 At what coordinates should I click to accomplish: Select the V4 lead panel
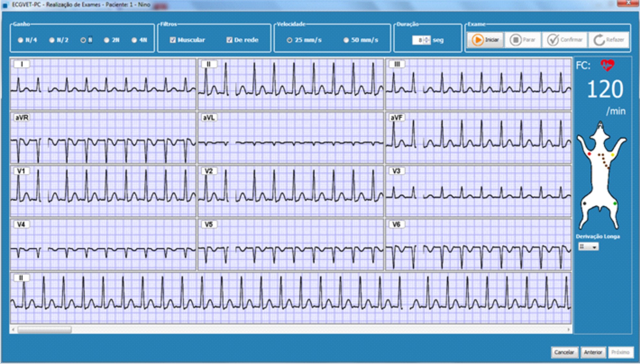(103, 245)
